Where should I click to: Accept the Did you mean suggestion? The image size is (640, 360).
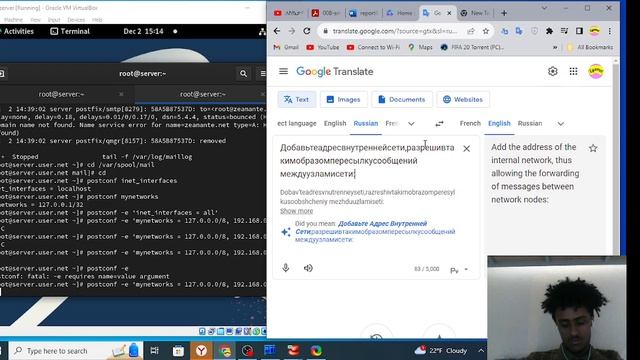tap(375, 231)
